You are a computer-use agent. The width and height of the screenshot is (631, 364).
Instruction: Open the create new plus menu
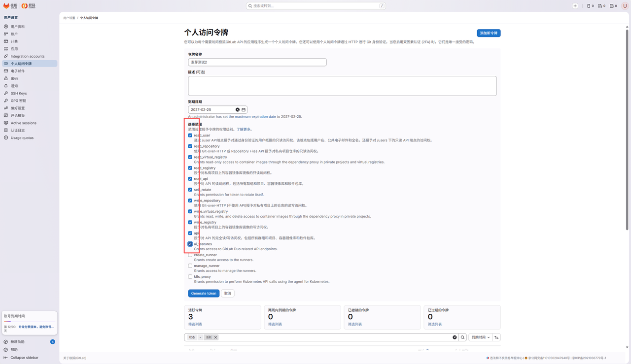point(575,6)
